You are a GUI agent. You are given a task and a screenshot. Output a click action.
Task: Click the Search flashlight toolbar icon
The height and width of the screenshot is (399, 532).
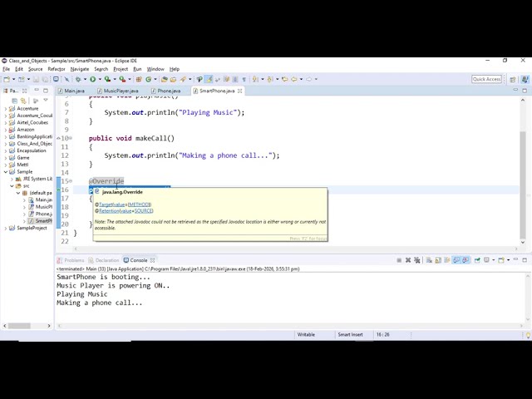pyautogui.click(x=183, y=79)
